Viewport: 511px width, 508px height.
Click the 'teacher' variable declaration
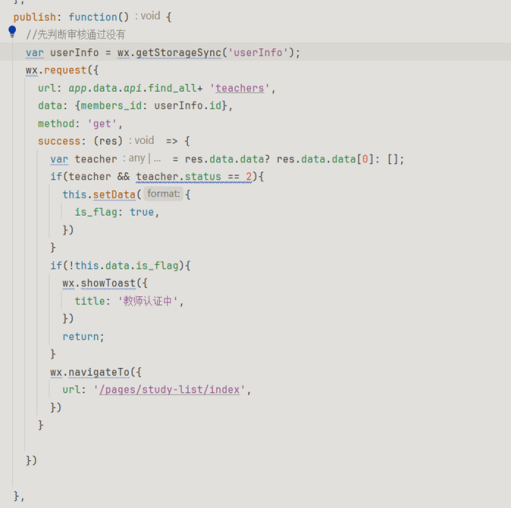point(96,159)
